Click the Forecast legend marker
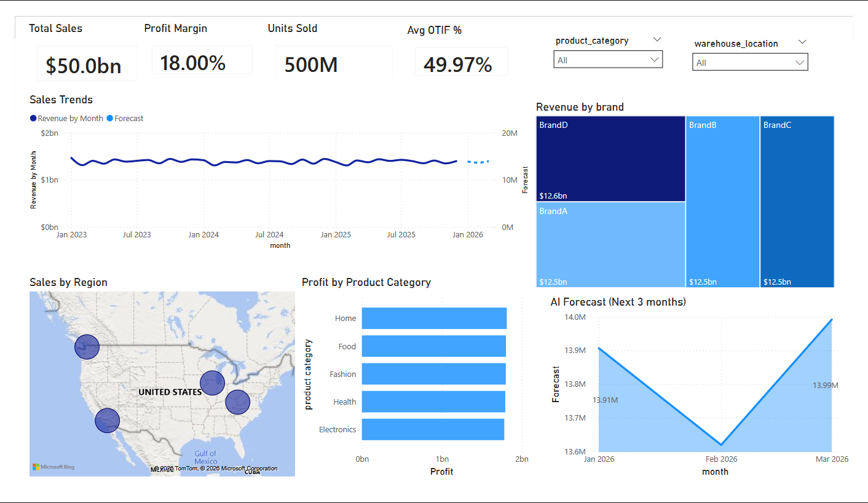Viewport: 868px width, 503px height. [110, 119]
